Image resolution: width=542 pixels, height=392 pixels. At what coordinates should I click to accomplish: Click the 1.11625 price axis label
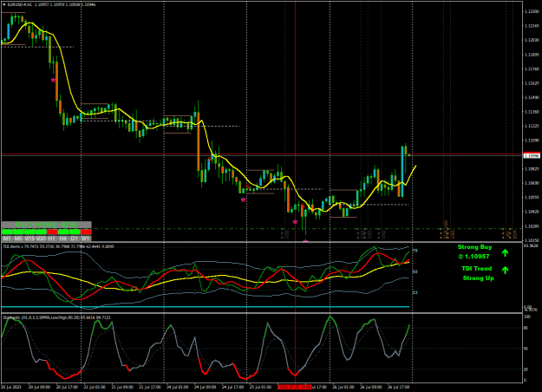532,83
